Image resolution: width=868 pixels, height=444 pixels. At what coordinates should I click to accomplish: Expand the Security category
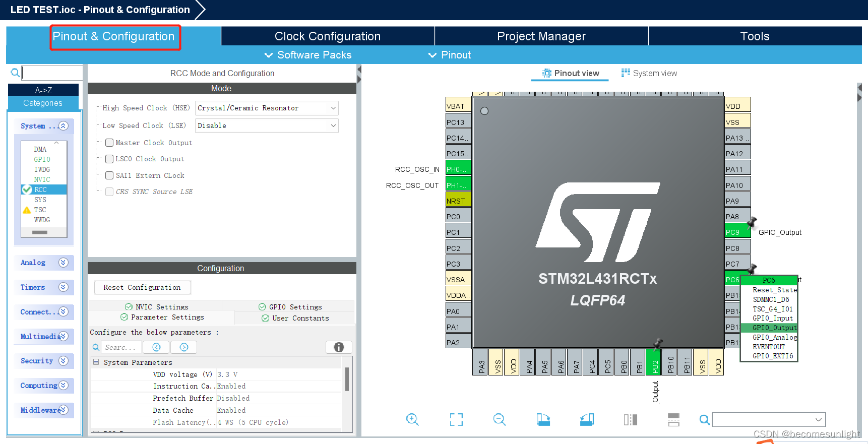63,361
